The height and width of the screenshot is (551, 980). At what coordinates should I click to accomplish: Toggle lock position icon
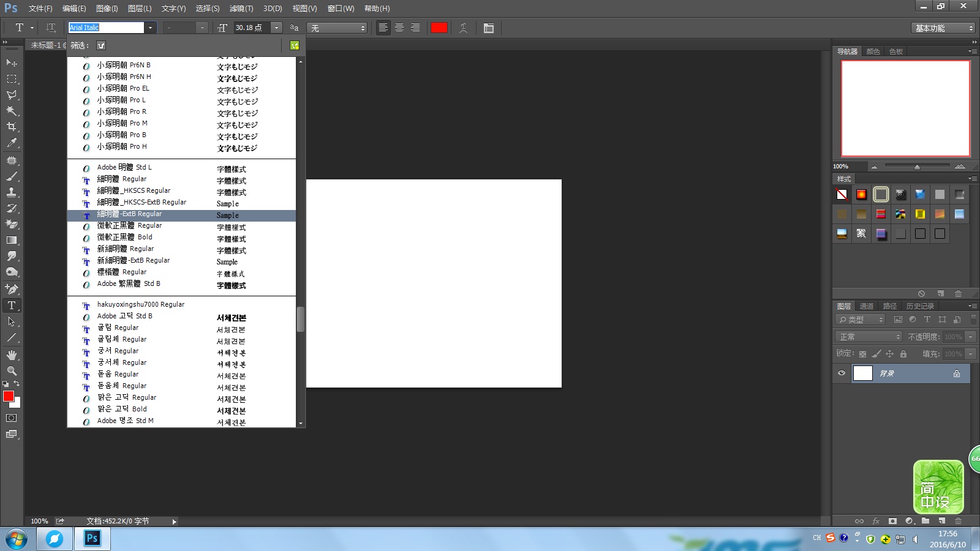pyautogui.click(x=890, y=354)
